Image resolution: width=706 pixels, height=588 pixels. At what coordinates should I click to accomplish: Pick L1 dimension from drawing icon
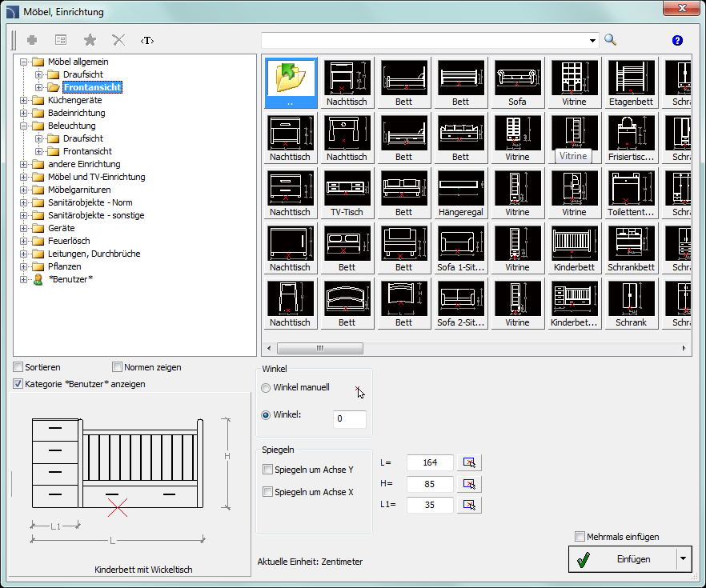point(469,505)
